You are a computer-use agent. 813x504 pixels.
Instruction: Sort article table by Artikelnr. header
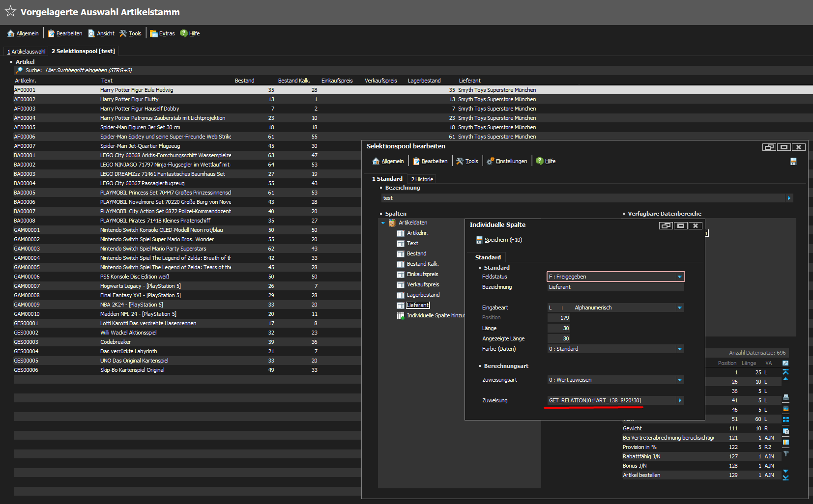(26, 81)
